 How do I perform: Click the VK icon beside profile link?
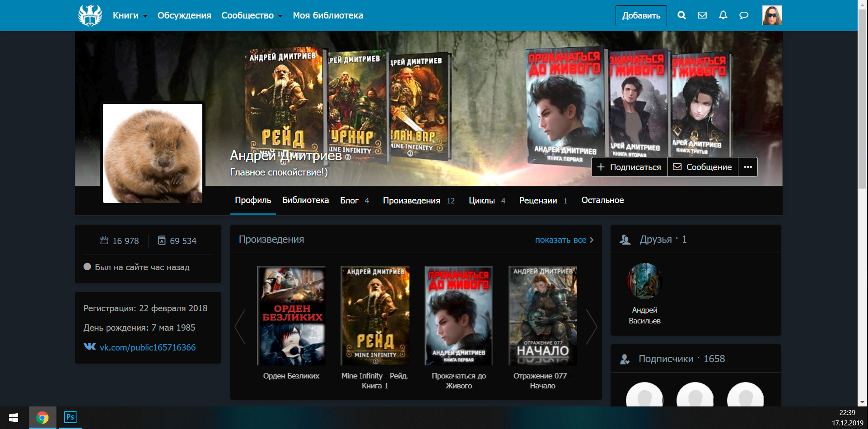click(89, 346)
